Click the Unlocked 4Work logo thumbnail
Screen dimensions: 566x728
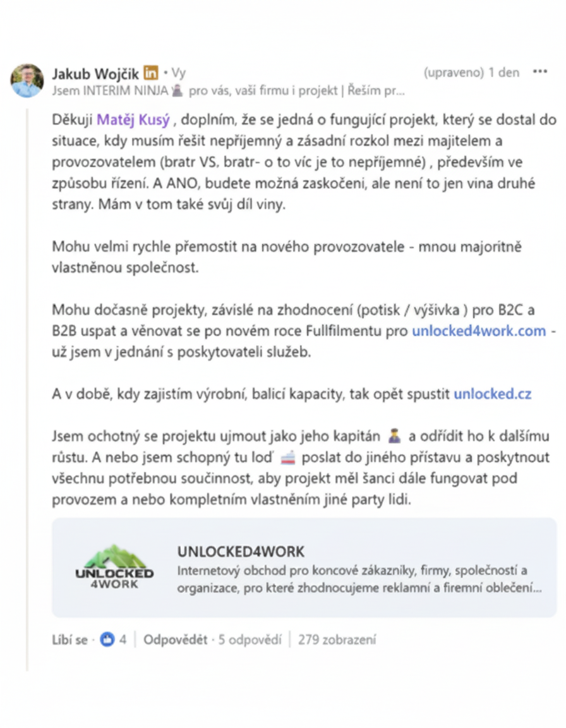point(114,567)
